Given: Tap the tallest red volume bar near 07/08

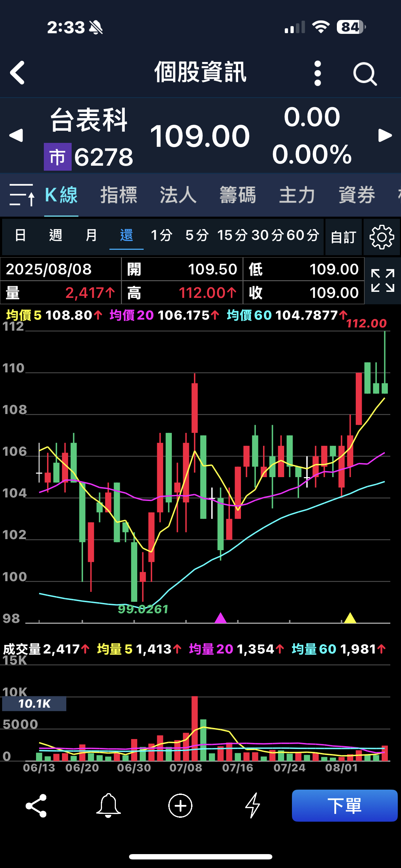Looking at the screenshot, I should coord(195,728).
